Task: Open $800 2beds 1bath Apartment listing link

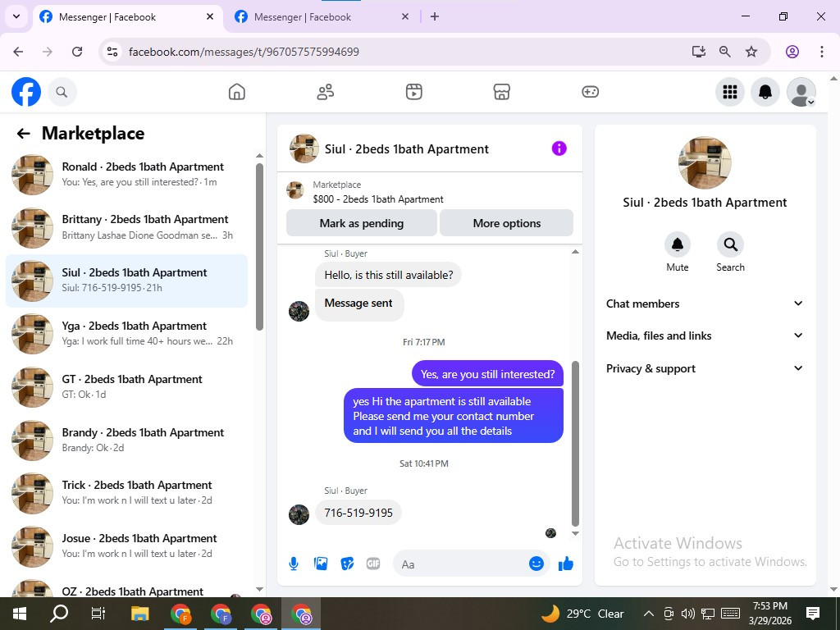Action: tap(378, 199)
